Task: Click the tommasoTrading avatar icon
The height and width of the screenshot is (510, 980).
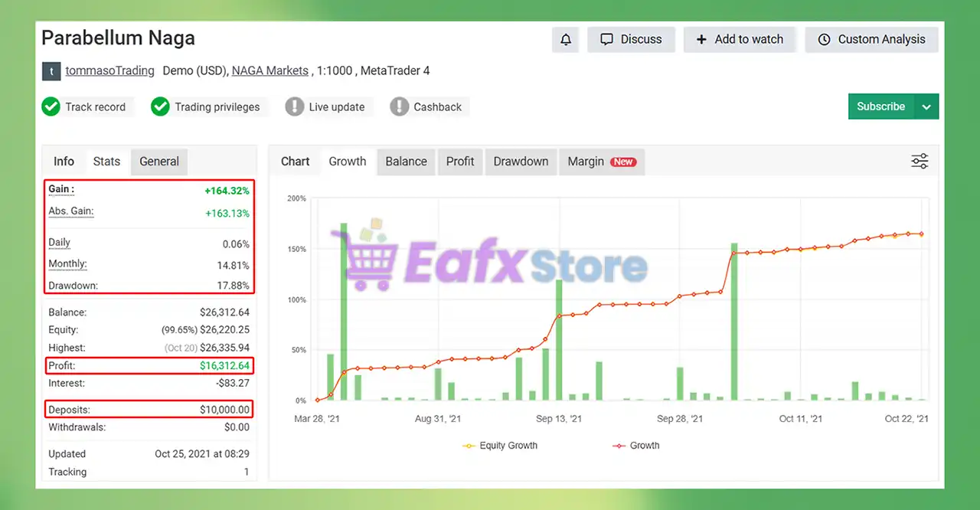Action: pos(51,71)
